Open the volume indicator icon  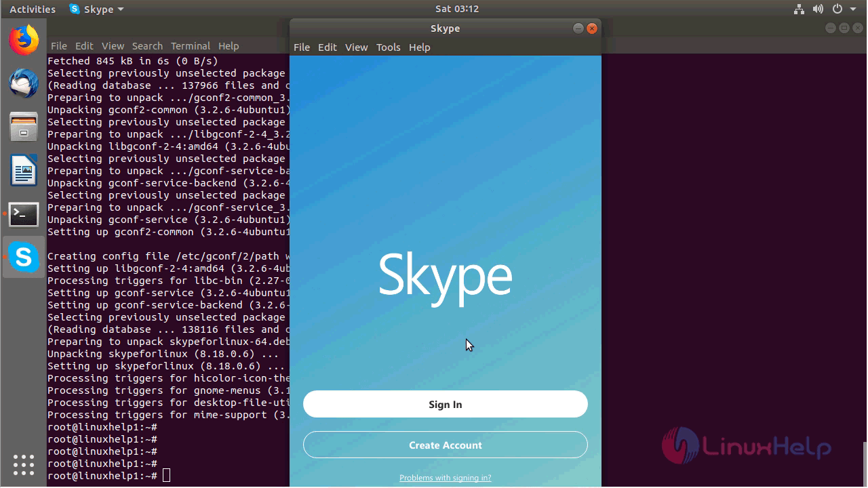pos(818,9)
